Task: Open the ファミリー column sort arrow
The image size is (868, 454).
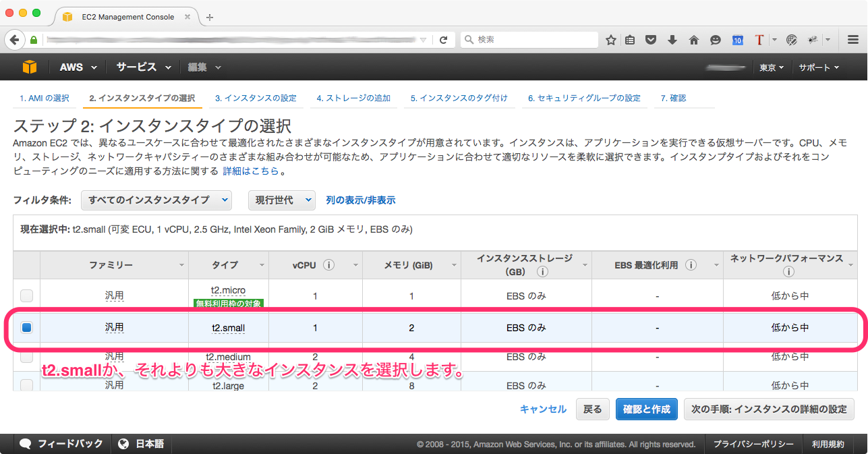Action: click(181, 265)
